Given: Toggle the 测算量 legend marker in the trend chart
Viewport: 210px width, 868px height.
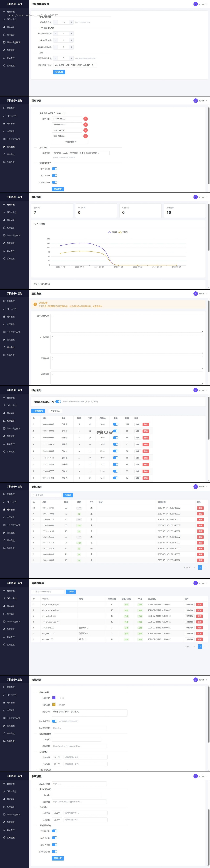Looking at the screenshot, I should (x=110, y=232).
